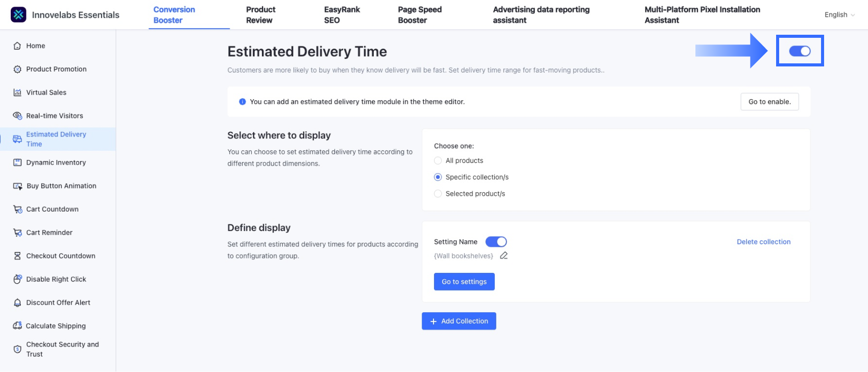The width and height of the screenshot is (868, 372).
Task: Click the Virtual Sales chart icon
Action: [x=17, y=92]
